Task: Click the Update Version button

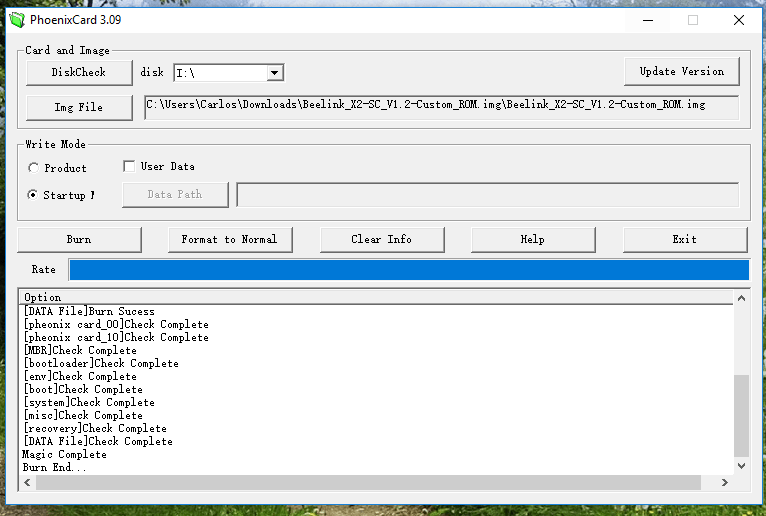Action: [681, 72]
